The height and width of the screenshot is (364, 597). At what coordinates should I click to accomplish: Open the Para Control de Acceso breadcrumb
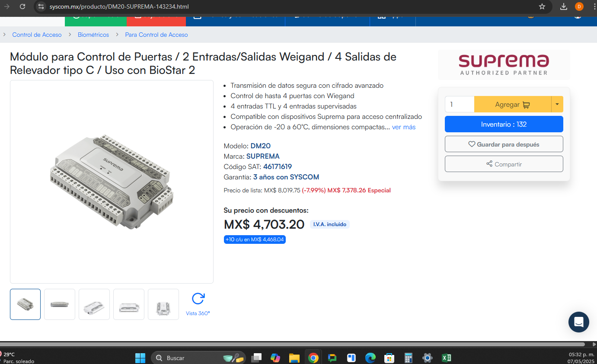[156, 35]
